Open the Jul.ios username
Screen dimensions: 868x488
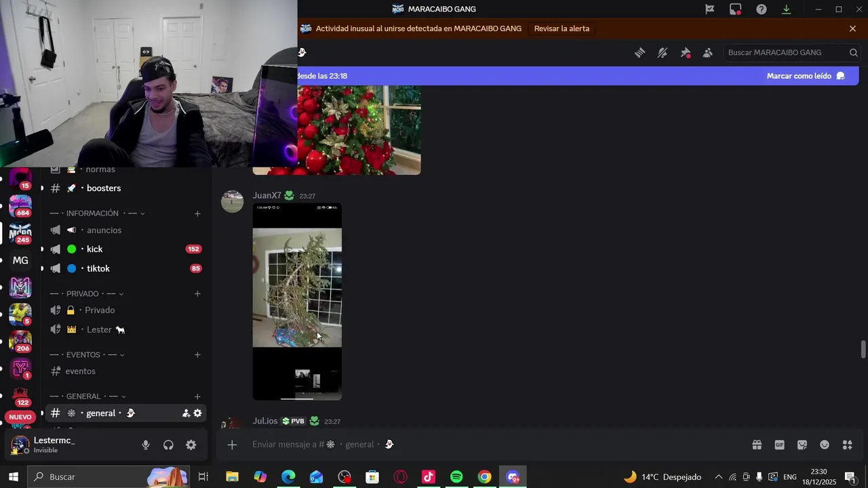[x=265, y=422]
